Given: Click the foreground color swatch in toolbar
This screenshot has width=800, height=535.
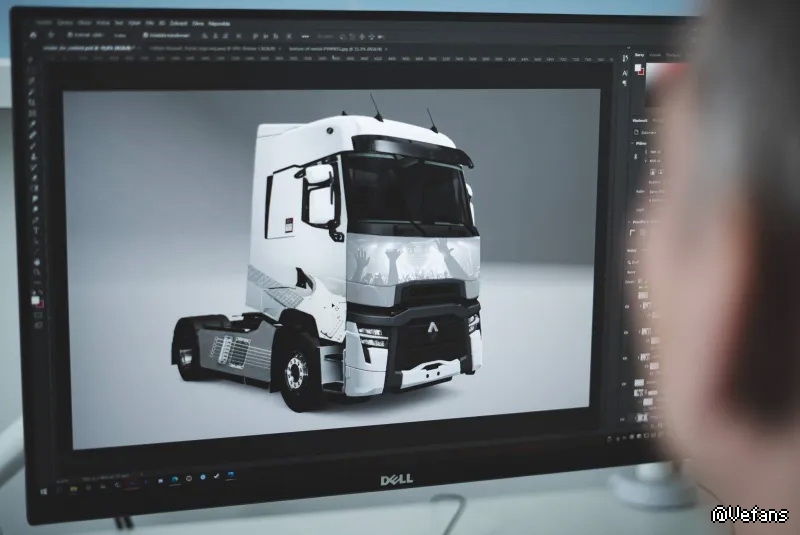Looking at the screenshot, I should 35,299.
